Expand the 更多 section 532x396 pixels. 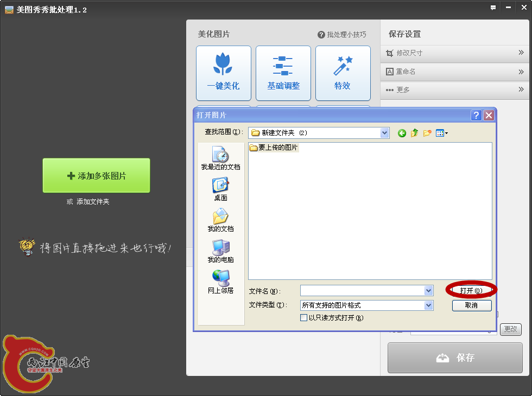(x=521, y=90)
